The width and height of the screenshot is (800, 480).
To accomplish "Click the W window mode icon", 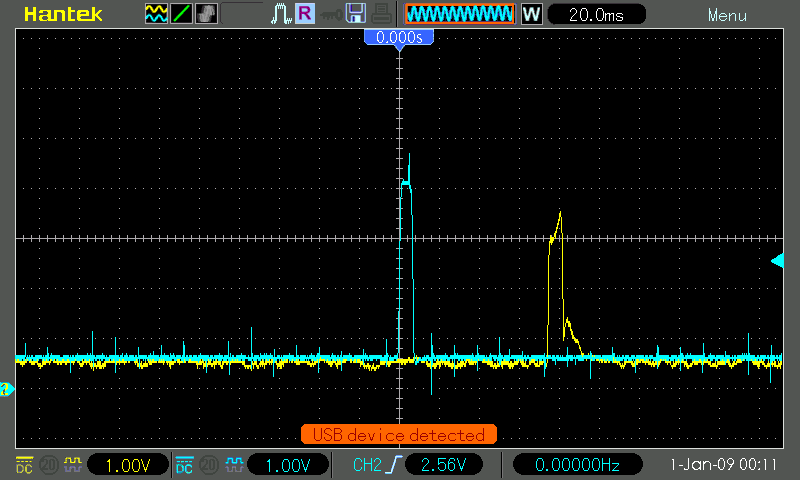I will pyautogui.click(x=532, y=14).
